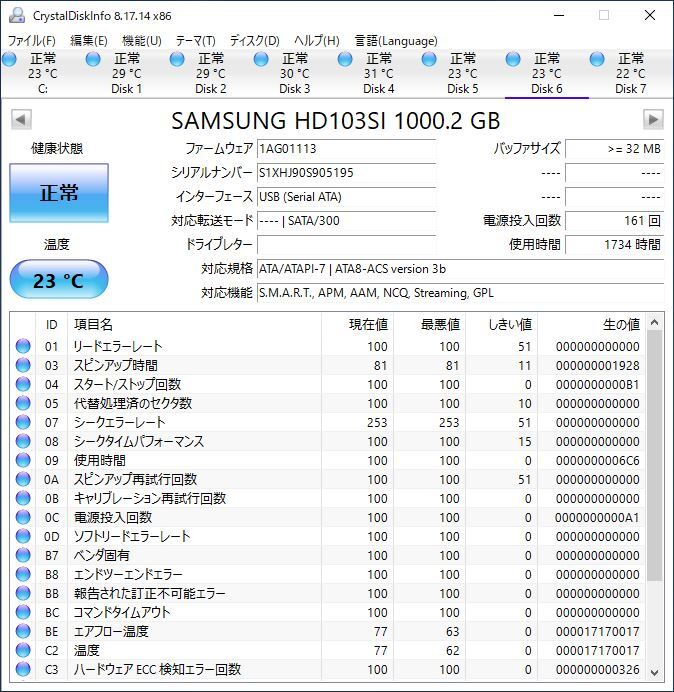Click the 対応規格 field ATA/ATAPI-7
The width and height of the screenshot is (674, 692).
pyautogui.click(x=460, y=268)
